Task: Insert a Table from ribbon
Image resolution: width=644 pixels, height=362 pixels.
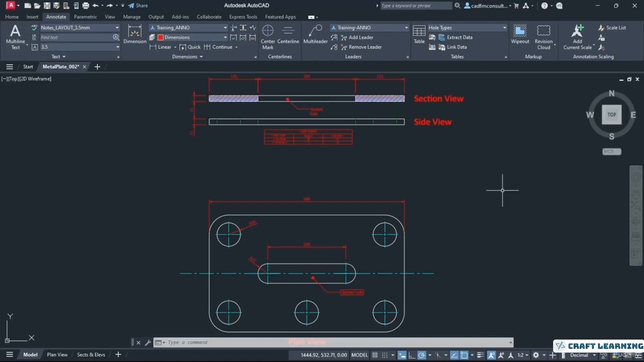Action: (419, 35)
